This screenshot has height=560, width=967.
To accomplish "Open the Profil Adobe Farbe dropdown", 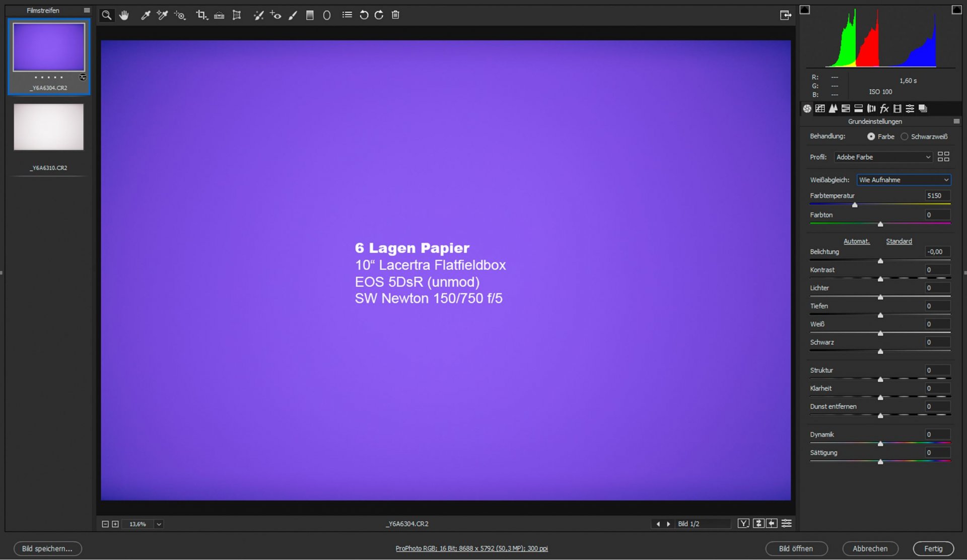I will tap(883, 157).
